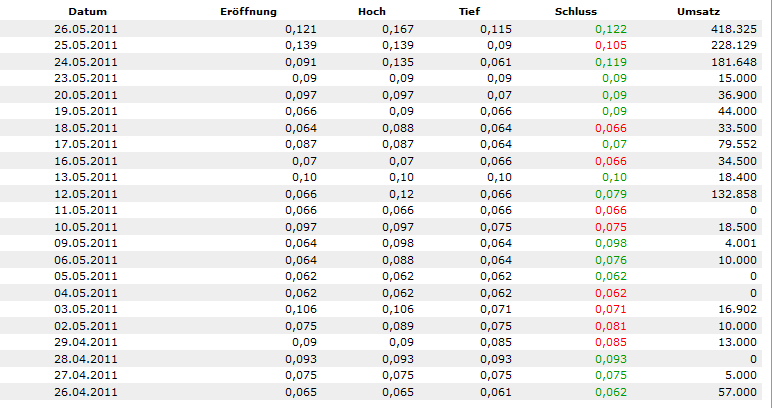Select the date 26.04.2011 at the bottom
Image resolution: width=773 pixels, height=408 pixels.
point(86,392)
